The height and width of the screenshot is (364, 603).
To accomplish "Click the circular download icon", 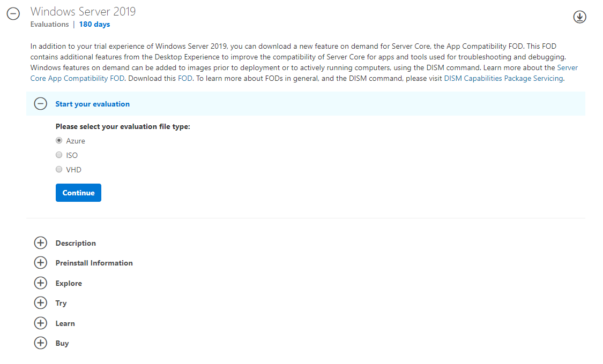I will tap(579, 17).
